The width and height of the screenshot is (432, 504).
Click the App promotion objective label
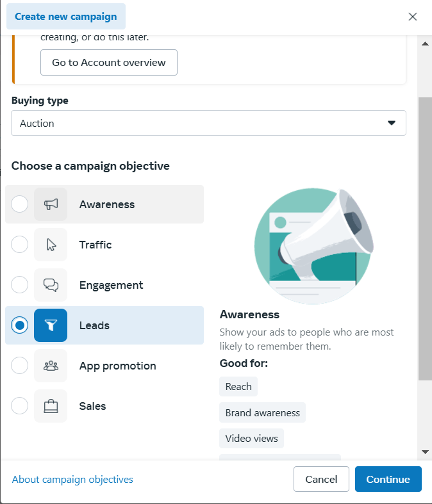(x=117, y=366)
